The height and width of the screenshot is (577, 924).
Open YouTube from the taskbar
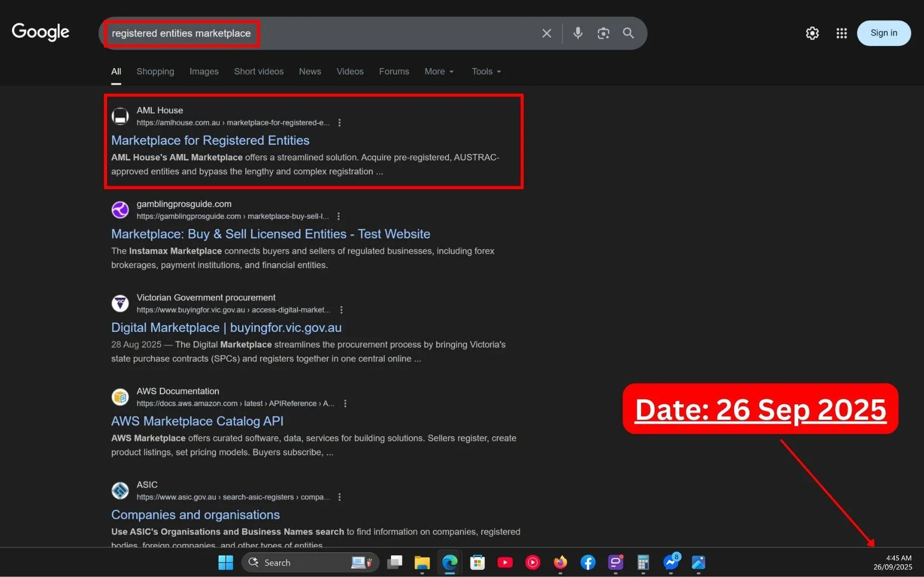504,562
